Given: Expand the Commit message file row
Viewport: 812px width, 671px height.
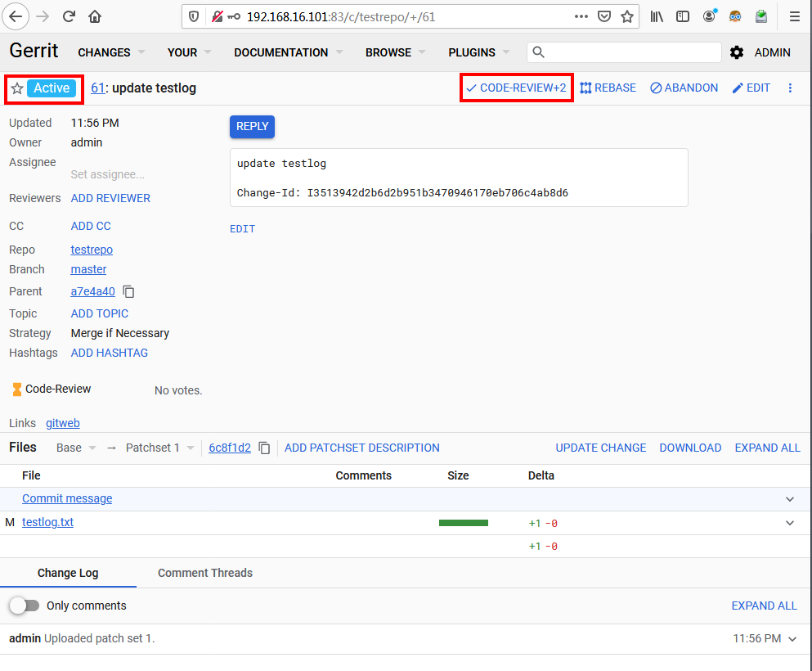Looking at the screenshot, I should point(789,499).
